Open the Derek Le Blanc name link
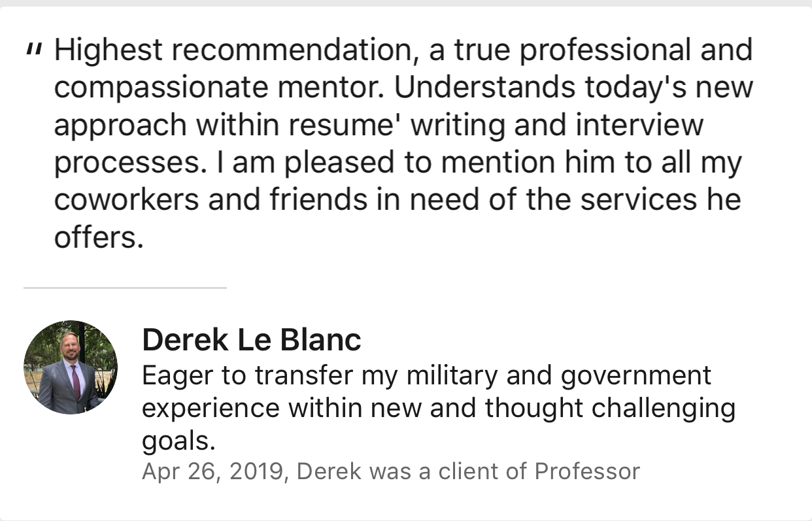 click(x=252, y=339)
